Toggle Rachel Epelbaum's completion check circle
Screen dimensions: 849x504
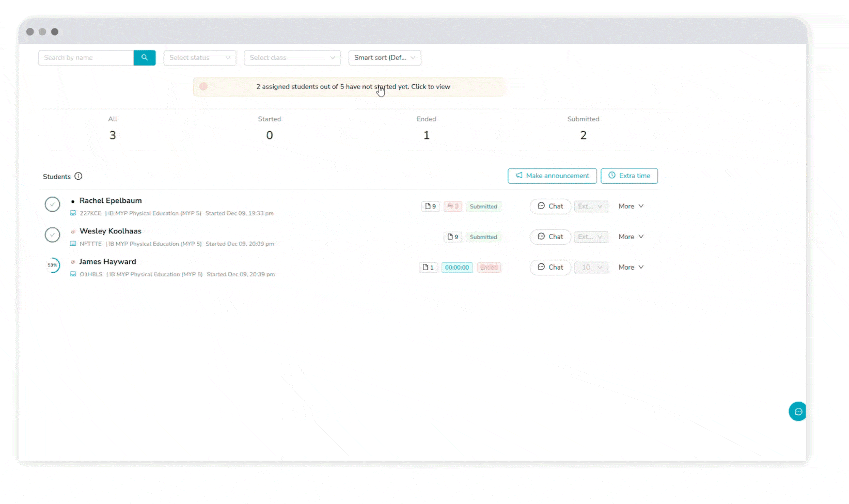point(52,204)
